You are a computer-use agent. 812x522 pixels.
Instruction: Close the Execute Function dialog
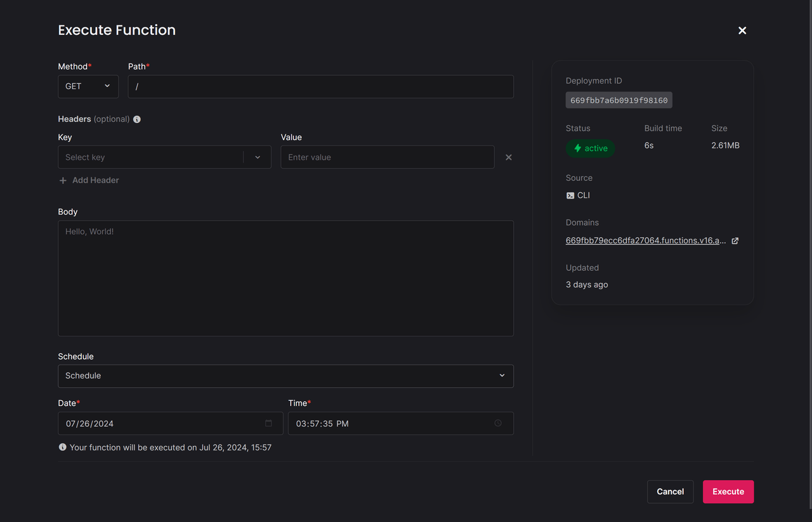pos(742,30)
